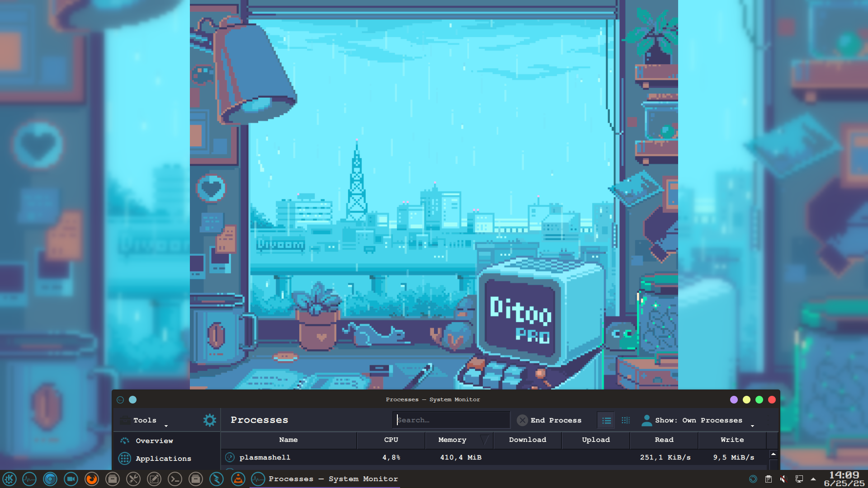Click plasmashell memory value 410,4 MiB
This screenshot has height=488, width=868.
tap(461, 458)
